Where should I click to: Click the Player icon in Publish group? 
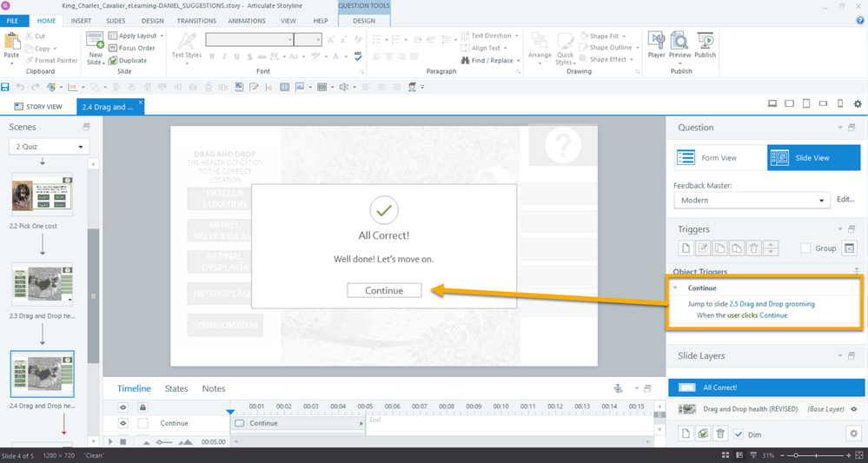click(656, 44)
